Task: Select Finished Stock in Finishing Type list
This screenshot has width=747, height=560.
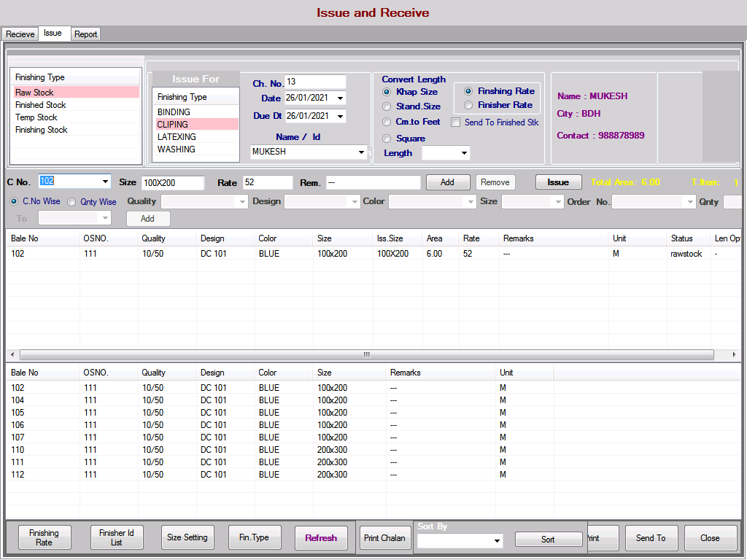Action: 41,105
